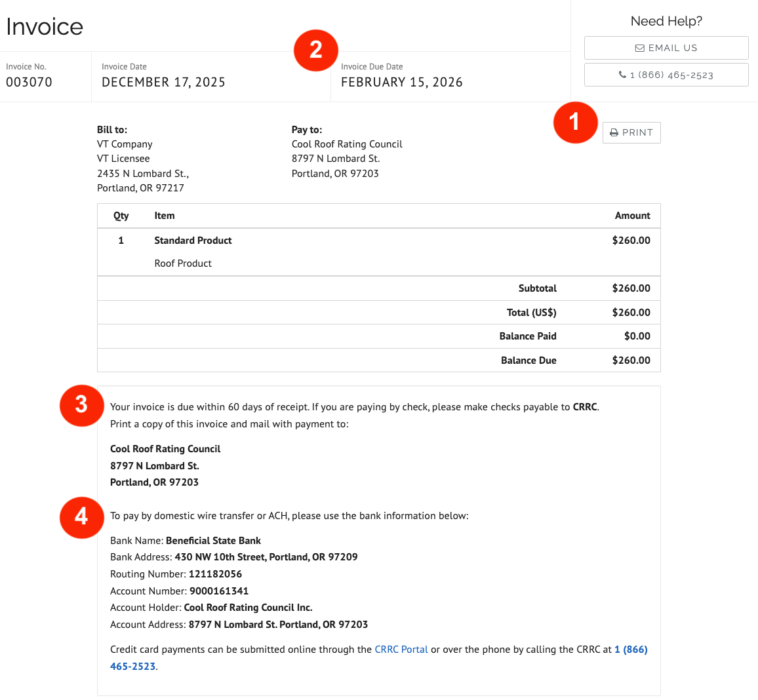The height and width of the screenshot is (700, 758).
Task: Select the red circled marker 1 near Print
Action: (x=575, y=122)
